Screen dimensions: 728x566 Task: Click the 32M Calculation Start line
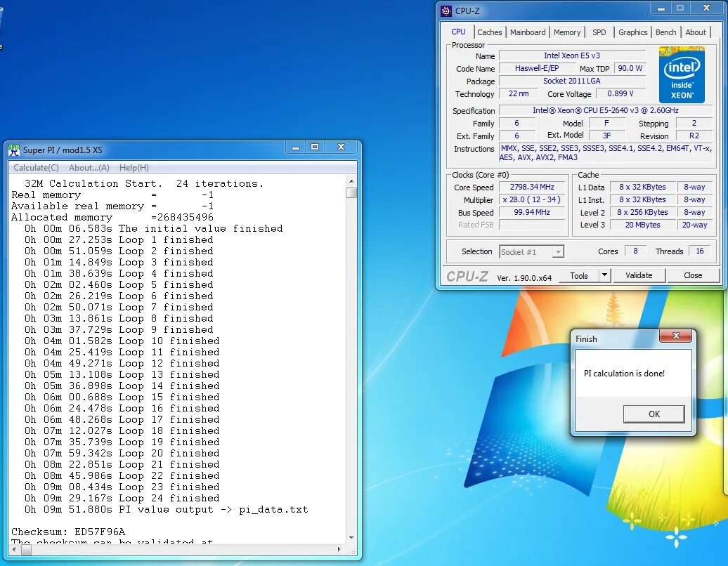click(x=144, y=184)
